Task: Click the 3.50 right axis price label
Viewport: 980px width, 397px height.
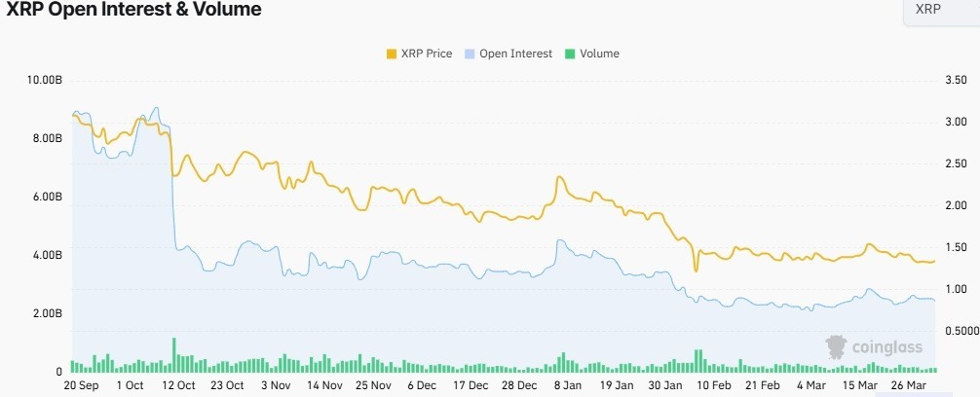Action: coord(955,80)
